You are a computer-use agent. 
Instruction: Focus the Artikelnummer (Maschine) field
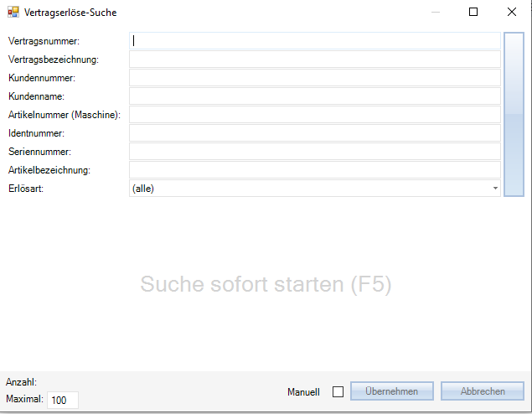click(314, 115)
